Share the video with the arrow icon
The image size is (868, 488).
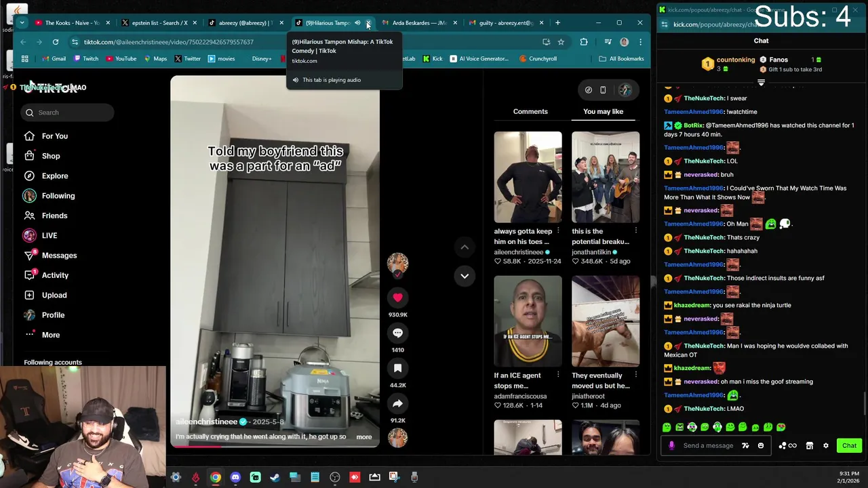(397, 403)
